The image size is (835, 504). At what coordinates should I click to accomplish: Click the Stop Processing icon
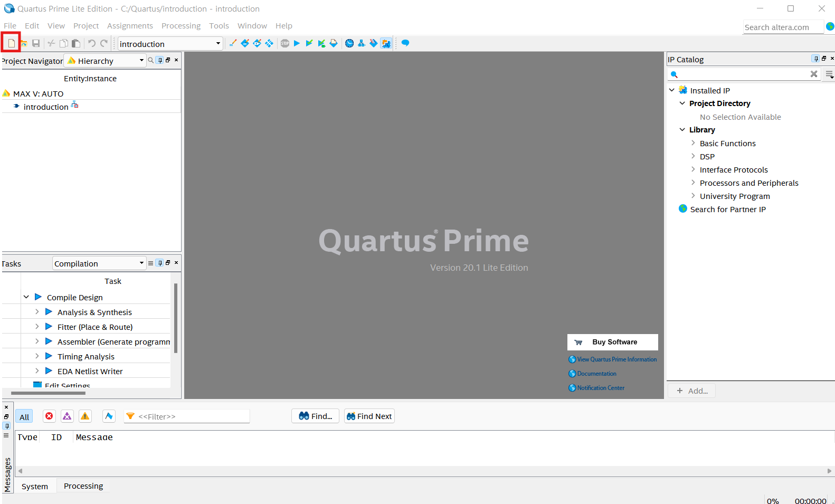tap(285, 43)
